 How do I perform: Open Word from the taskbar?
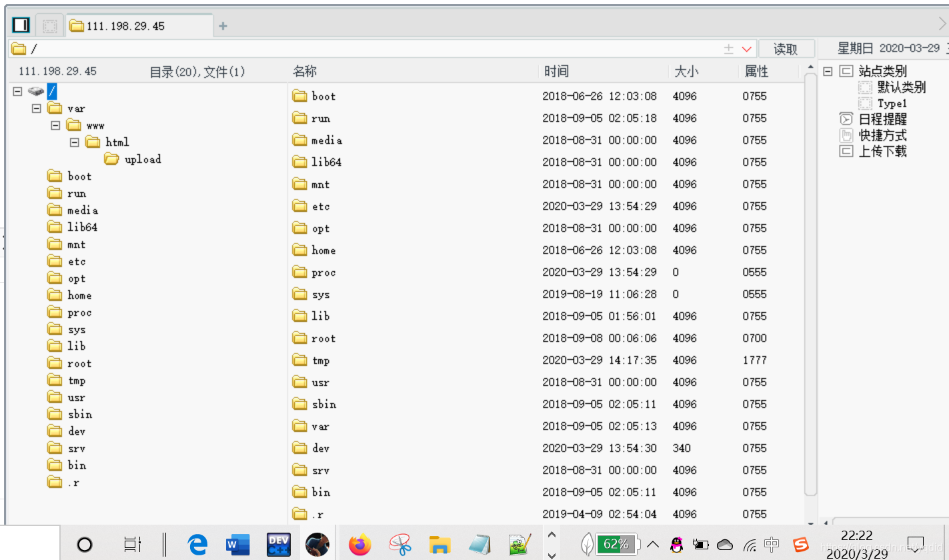237,545
